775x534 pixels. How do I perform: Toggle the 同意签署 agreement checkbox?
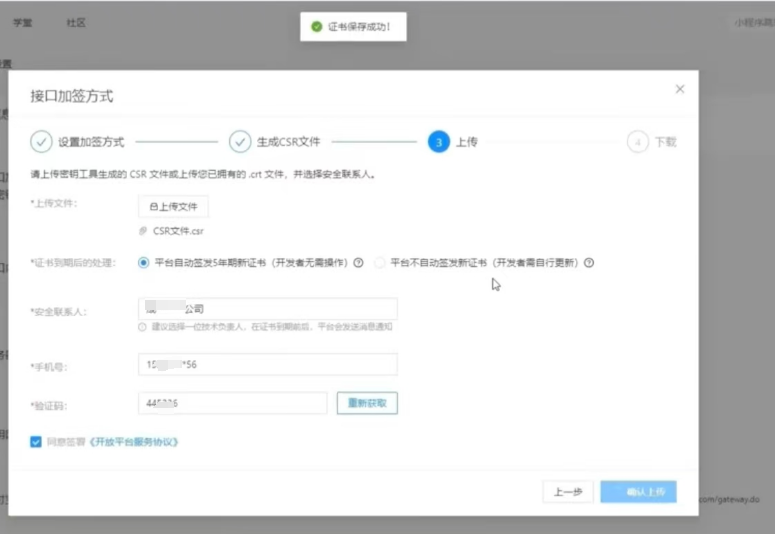coord(36,442)
